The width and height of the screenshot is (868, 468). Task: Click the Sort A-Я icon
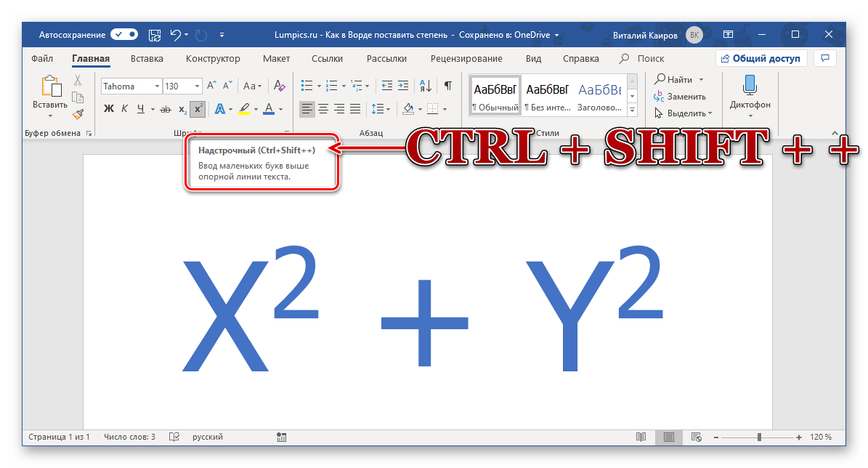coord(427,86)
